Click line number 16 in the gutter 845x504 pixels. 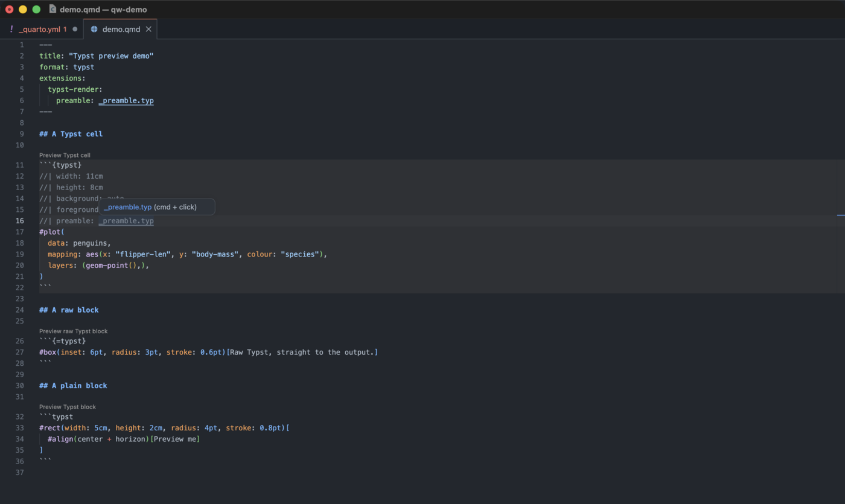tap(20, 221)
